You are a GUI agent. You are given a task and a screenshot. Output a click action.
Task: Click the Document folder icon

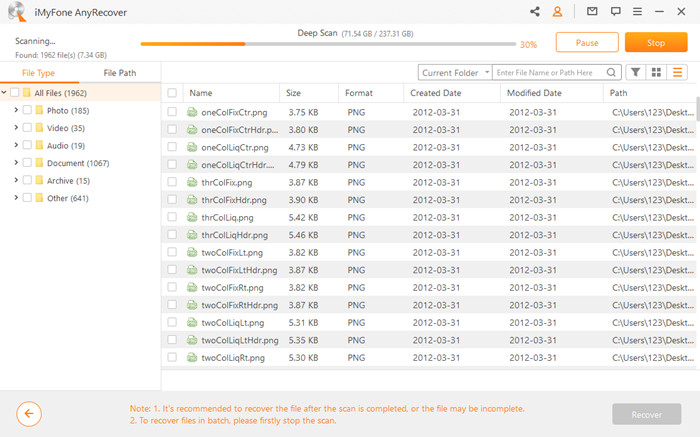[39, 162]
